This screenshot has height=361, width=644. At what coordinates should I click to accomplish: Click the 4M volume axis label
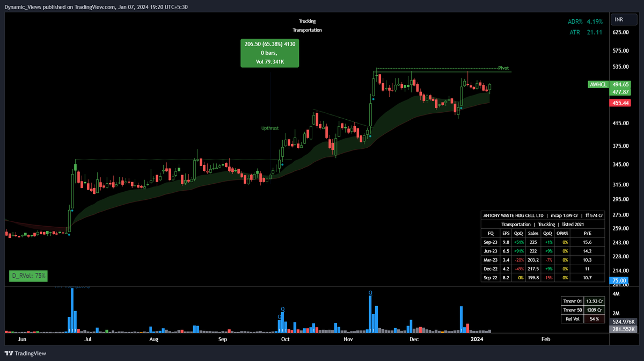click(x=617, y=294)
